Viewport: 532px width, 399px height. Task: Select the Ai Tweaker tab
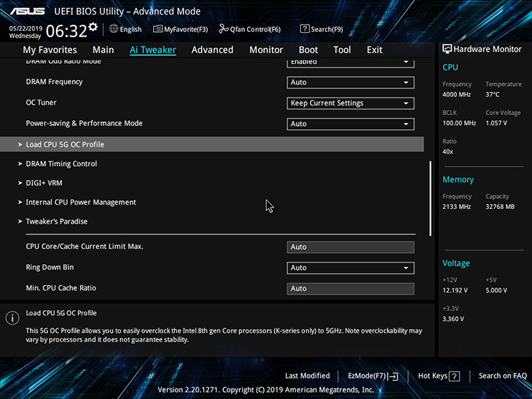[153, 50]
